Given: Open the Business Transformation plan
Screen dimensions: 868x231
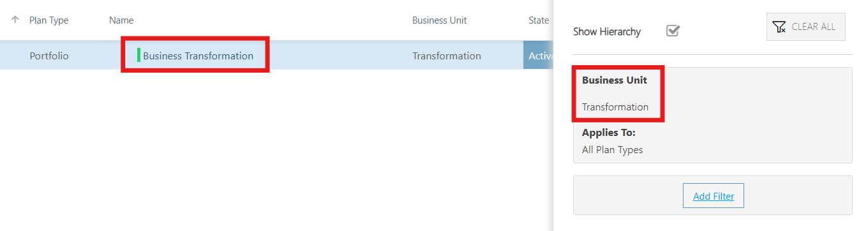Looking at the screenshot, I should 198,56.
